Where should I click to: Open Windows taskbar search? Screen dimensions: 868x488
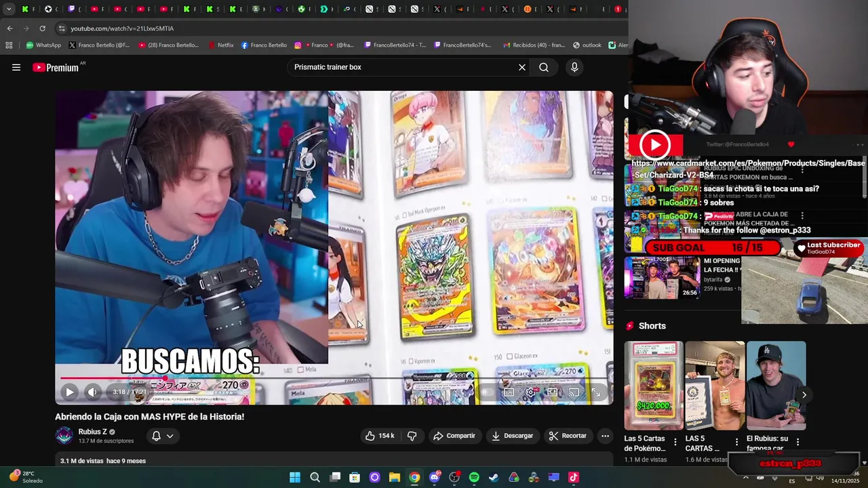click(x=315, y=477)
